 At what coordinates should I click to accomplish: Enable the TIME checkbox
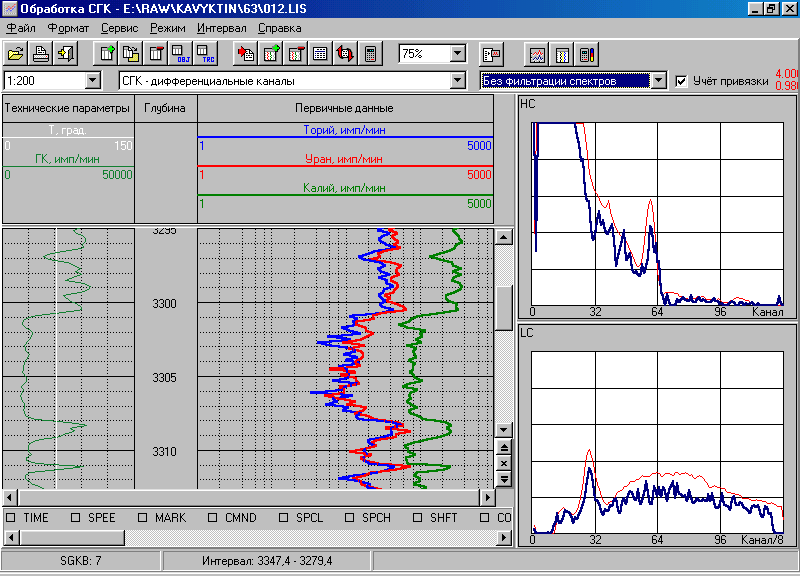pos(11,518)
